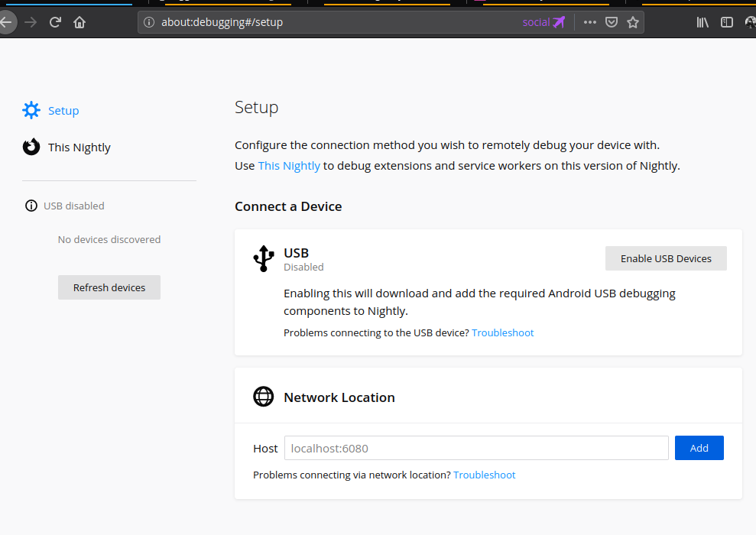Select the Setup sidebar item
The image size is (756, 535).
click(x=63, y=110)
